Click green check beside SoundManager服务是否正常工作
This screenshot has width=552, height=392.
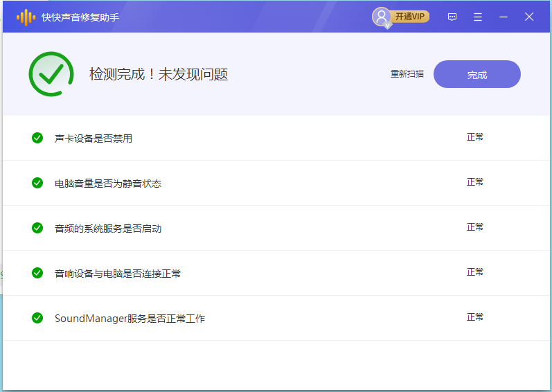point(37,318)
